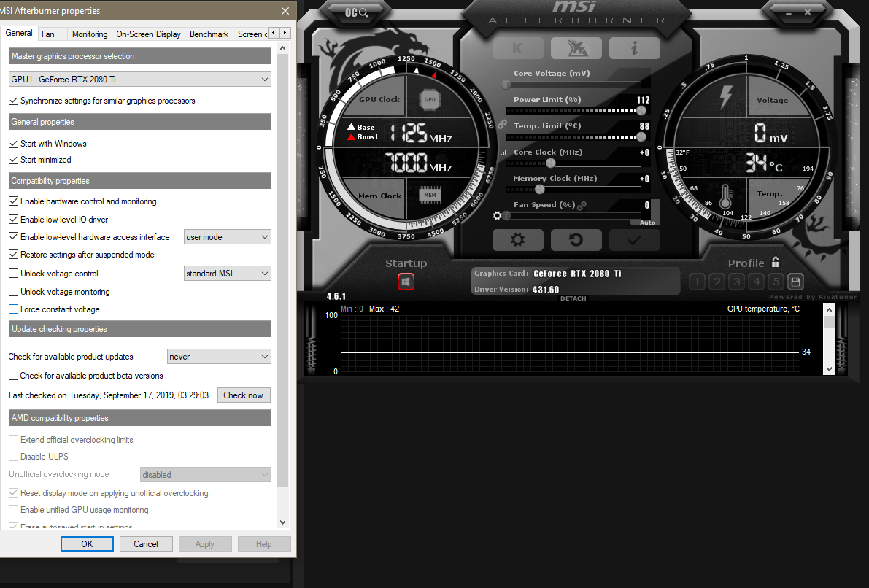Open the update check 'never' dropdown
The image size is (869, 588).
[219, 356]
